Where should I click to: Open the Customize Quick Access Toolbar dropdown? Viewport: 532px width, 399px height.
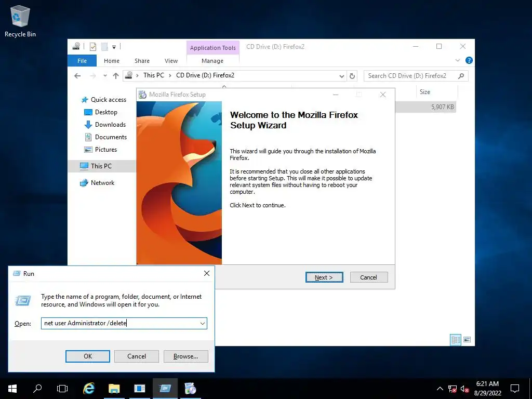[x=114, y=47]
